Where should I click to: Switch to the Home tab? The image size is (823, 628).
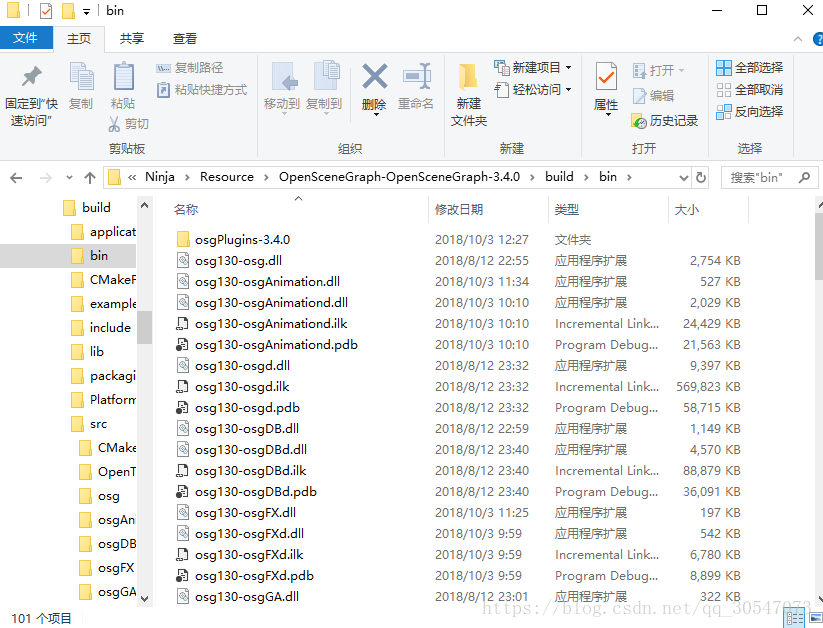coord(79,38)
